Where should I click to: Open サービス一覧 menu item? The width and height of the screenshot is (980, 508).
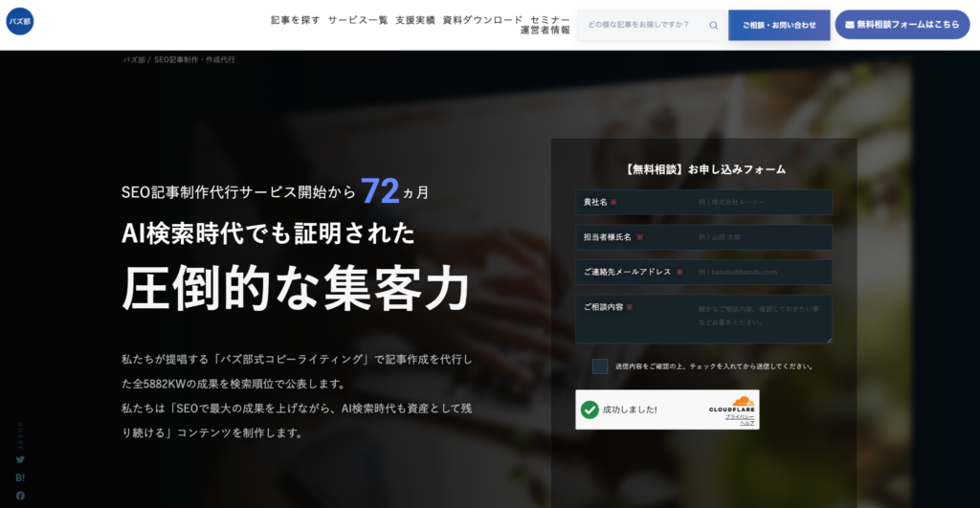click(358, 20)
